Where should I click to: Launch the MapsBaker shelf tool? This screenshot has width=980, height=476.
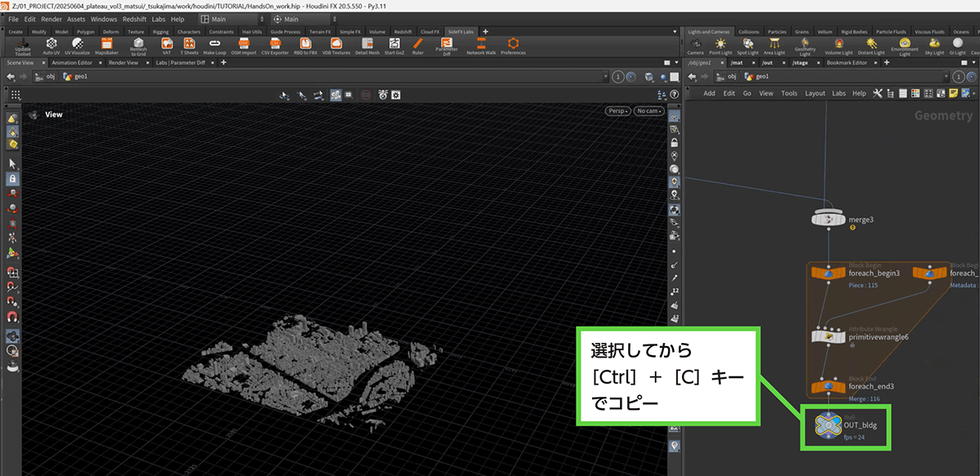(106, 45)
